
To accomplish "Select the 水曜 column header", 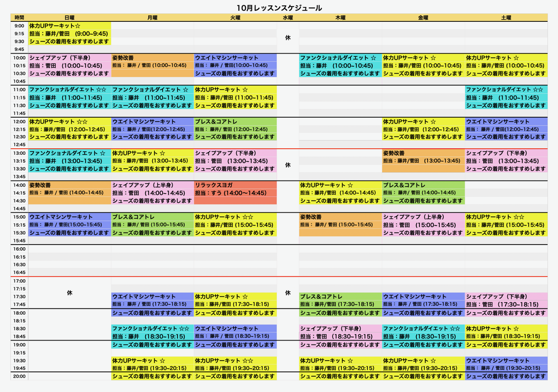I will (x=288, y=18).
